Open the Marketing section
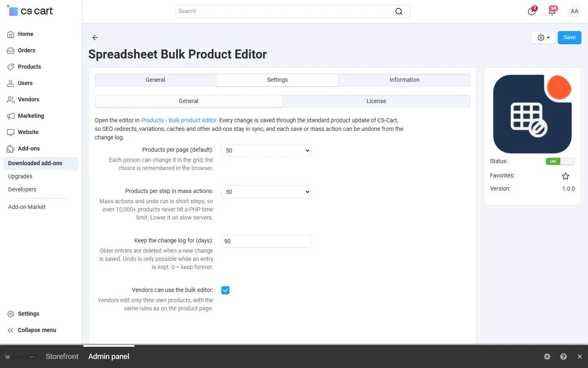Viewport: 588px width, 368px height. click(x=31, y=116)
